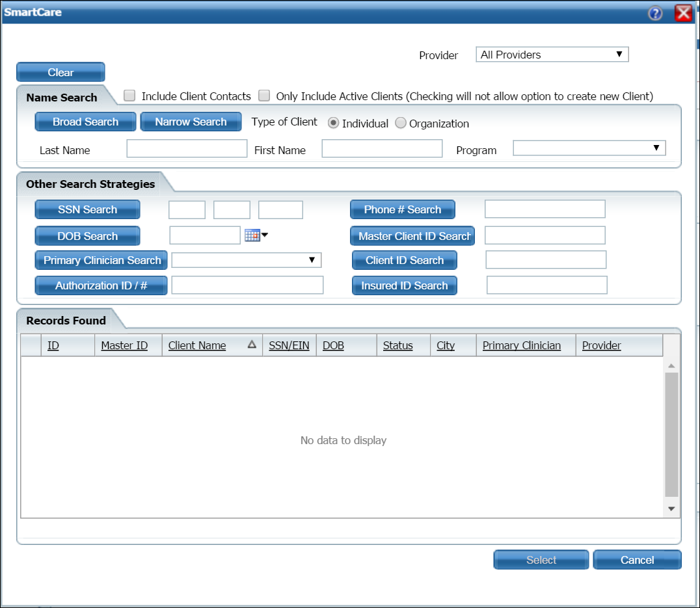Sort records by Status column header
This screenshot has height=608, width=700.
click(397, 345)
